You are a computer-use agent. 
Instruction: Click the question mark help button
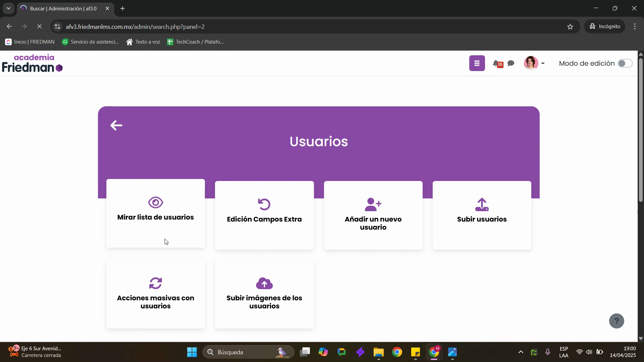click(x=616, y=321)
